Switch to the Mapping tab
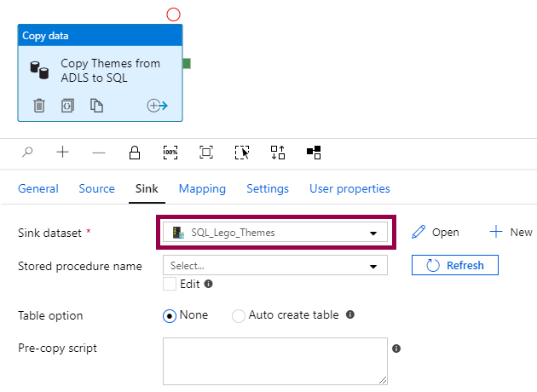 202,189
